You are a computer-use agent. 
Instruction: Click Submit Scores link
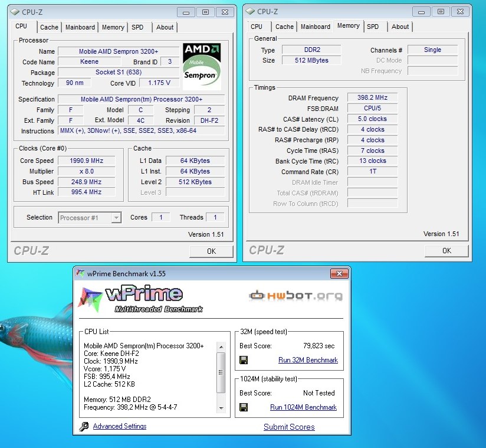click(289, 427)
